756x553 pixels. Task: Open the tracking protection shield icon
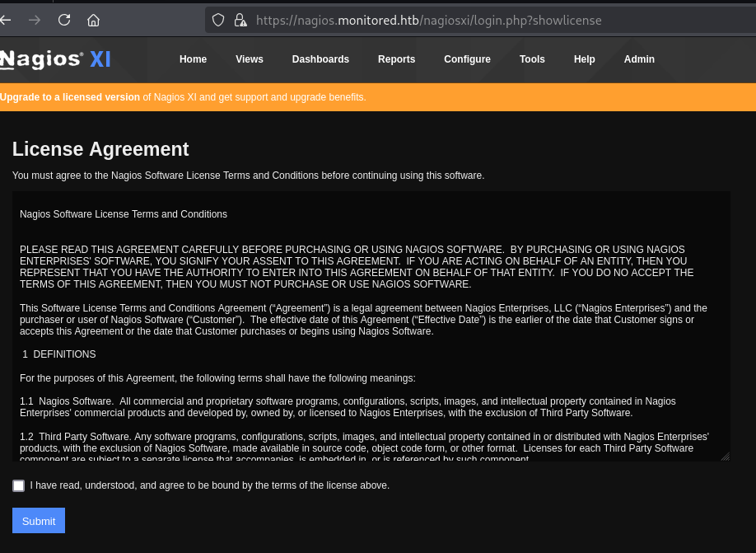pyautogui.click(x=218, y=21)
